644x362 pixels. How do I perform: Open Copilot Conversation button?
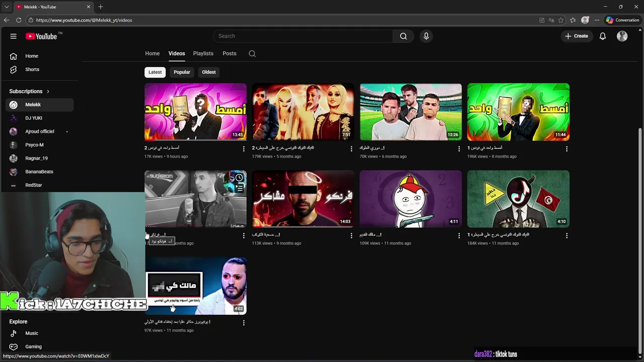[x=623, y=20]
